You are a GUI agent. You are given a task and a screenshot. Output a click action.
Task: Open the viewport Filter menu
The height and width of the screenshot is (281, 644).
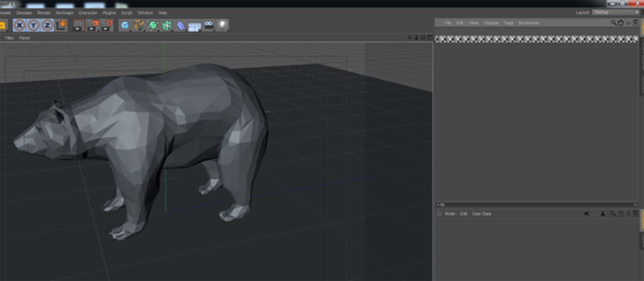9,38
